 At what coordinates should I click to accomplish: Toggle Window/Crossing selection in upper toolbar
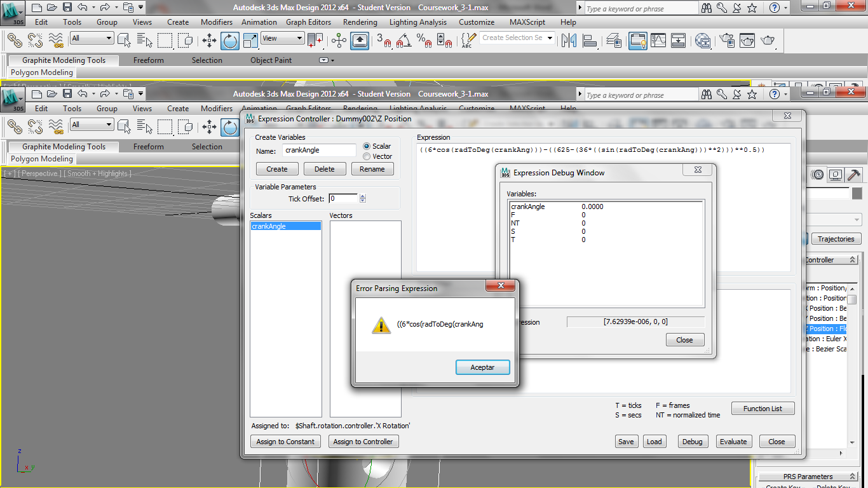coord(186,41)
